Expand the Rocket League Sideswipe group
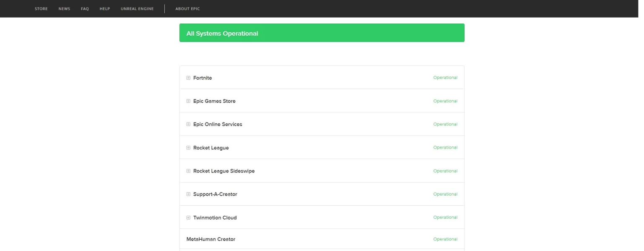 188,171
